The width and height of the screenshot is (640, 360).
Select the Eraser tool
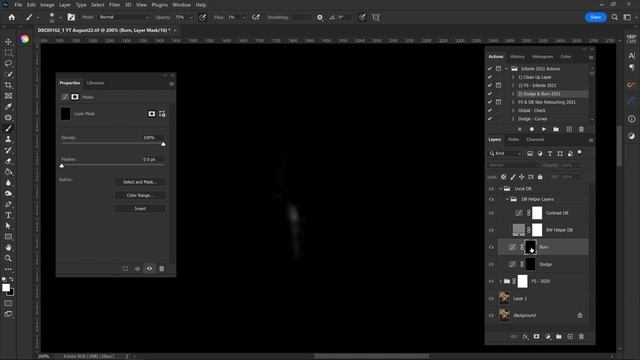pyautogui.click(x=8, y=161)
